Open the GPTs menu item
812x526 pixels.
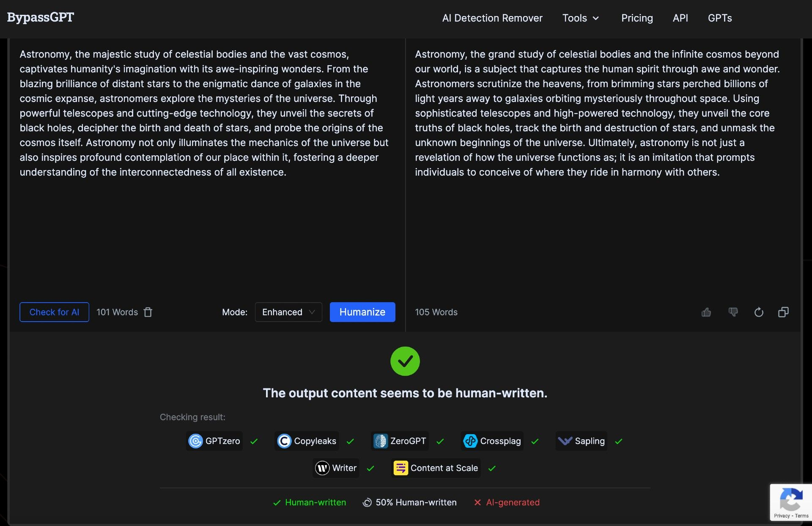tap(720, 18)
